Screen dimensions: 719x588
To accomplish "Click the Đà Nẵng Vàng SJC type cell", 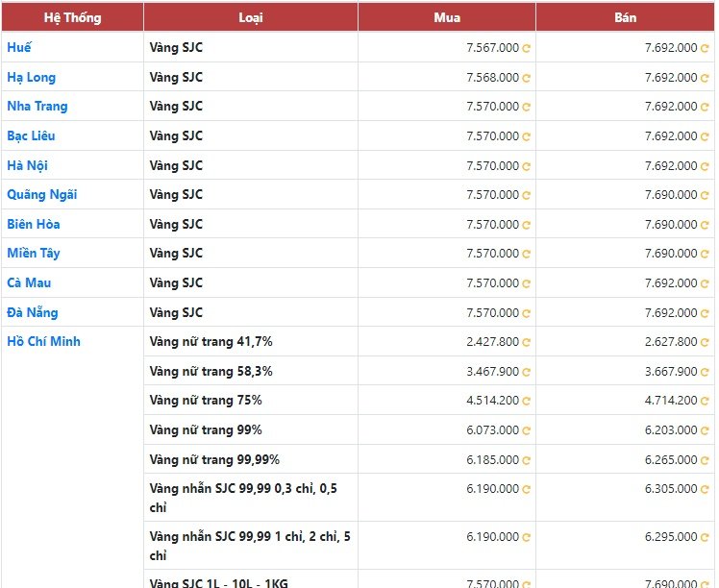I will click(x=251, y=312).
